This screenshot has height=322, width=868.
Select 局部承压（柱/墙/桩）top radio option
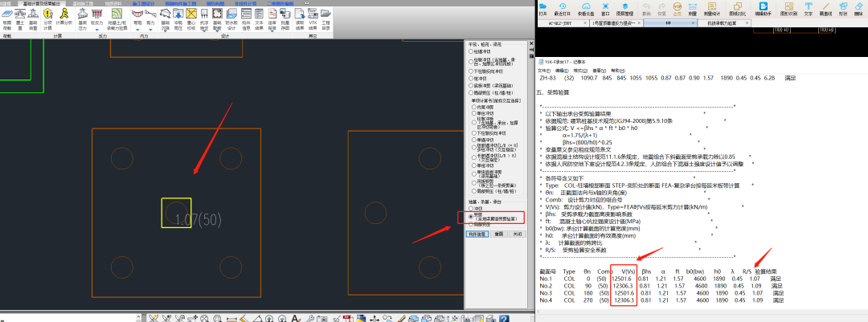(472, 93)
